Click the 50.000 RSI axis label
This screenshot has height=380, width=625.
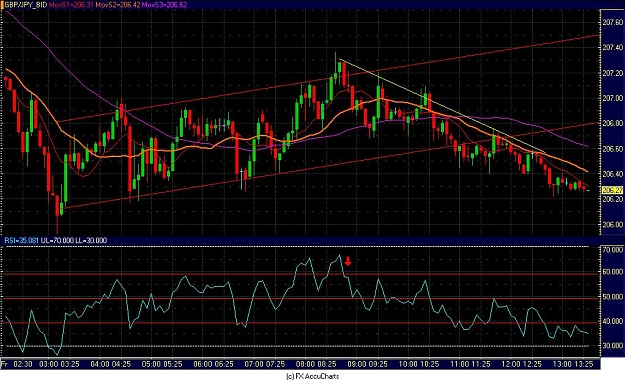tap(613, 297)
